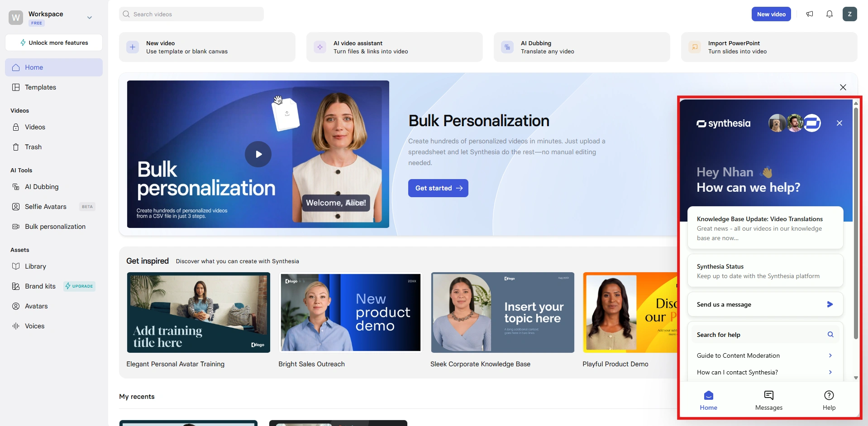Focus the Search videos field

coord(191,14)
